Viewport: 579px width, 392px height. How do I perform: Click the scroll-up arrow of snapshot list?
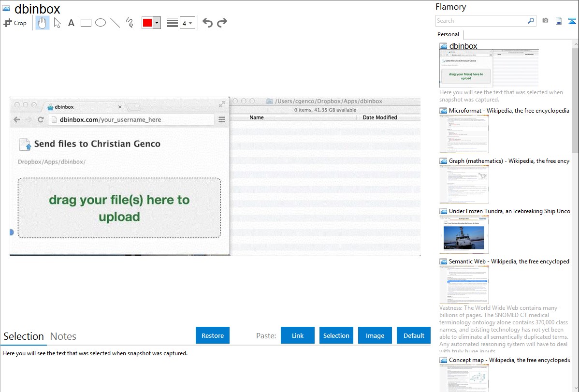click(575, 44)
